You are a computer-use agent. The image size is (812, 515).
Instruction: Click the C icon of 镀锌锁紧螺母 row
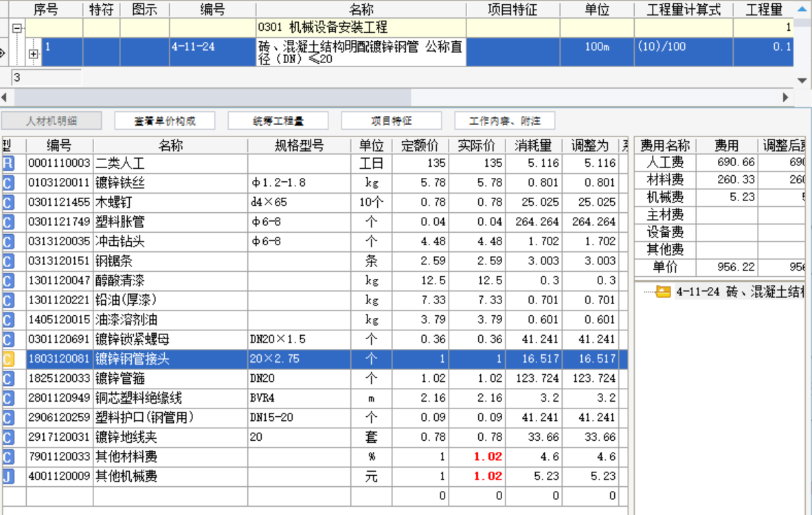8,340
